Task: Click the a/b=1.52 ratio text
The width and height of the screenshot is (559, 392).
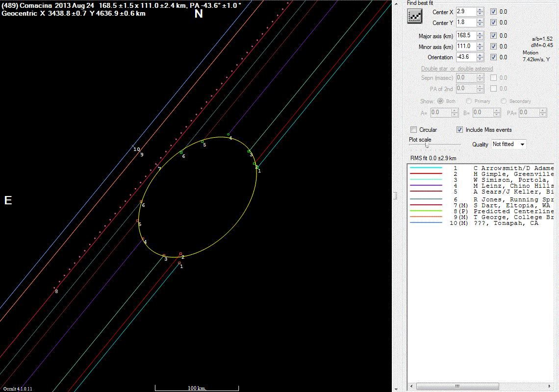Action: click(542, 39)
